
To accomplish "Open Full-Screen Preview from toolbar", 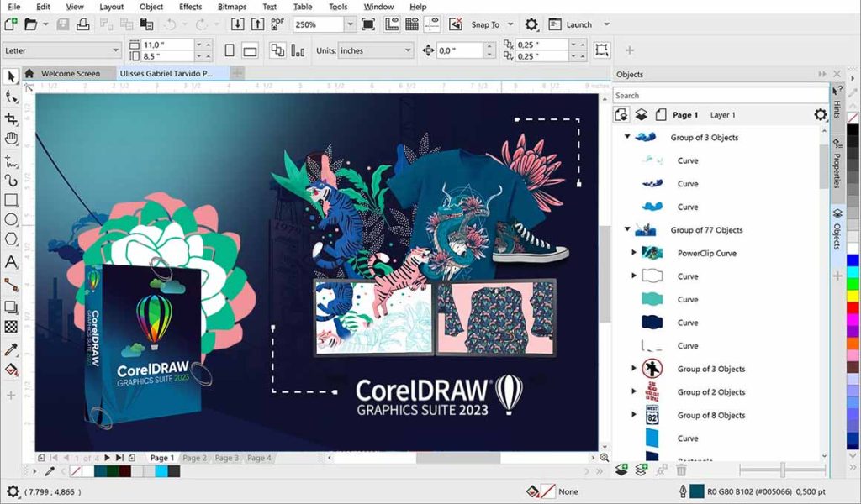I will click(368, 24).
